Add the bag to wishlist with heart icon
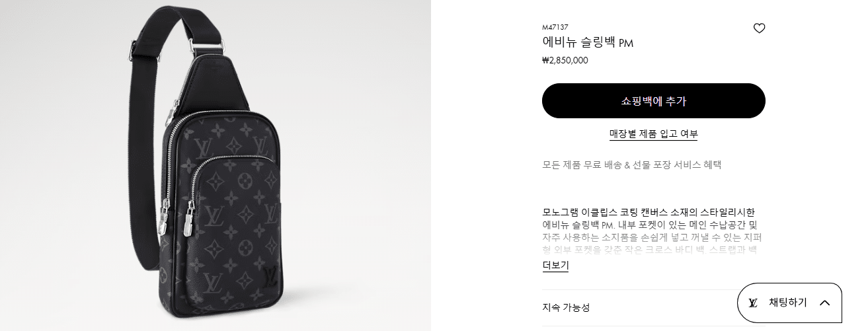The image size is (868, 331). tap(759, 28)
